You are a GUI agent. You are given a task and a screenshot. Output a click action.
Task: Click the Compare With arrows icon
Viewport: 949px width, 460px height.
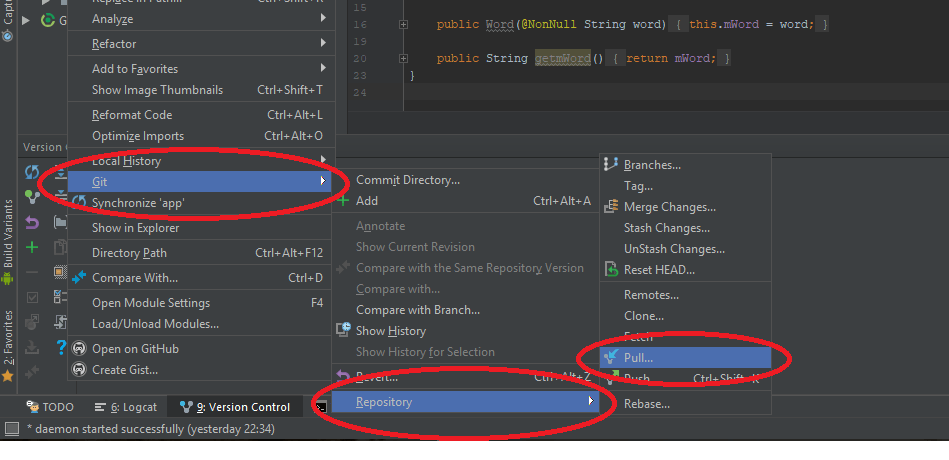coord(79,278)
